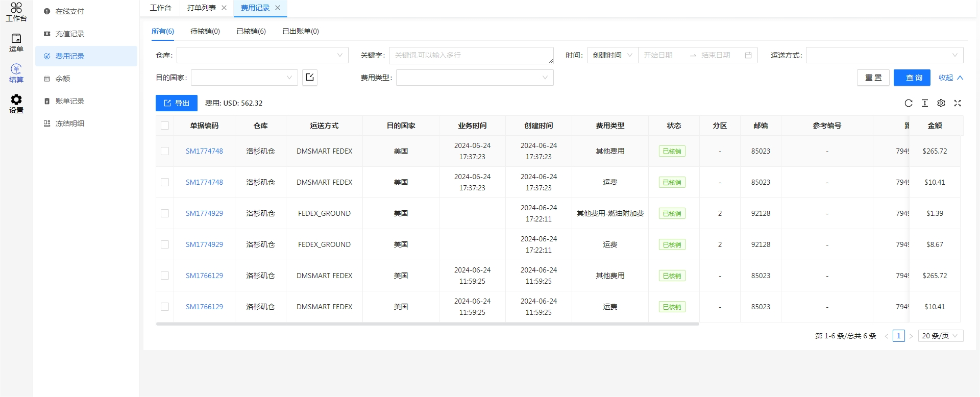Tick the checkbox for first SM1774748 row
Screen dimensions: 980x397
(x=165, y=151)
